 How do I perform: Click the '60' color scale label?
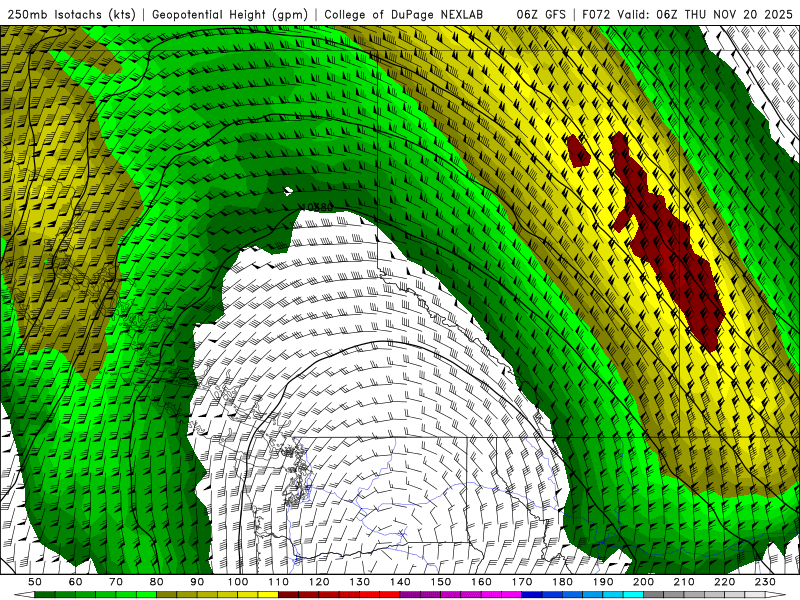pos(76,582)
